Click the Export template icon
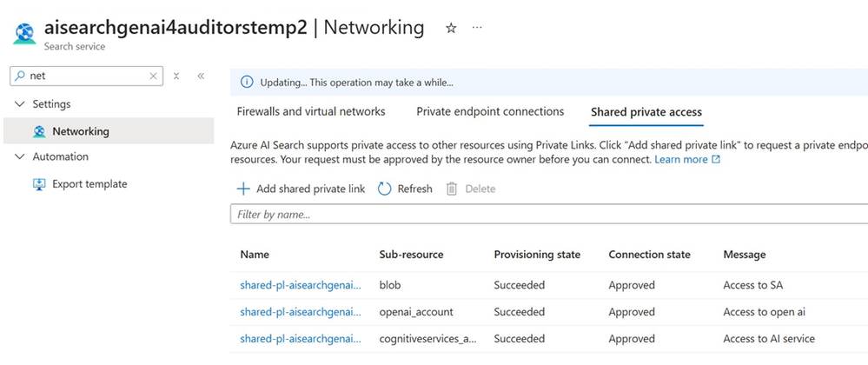The image size is (868, 365). 39,184
